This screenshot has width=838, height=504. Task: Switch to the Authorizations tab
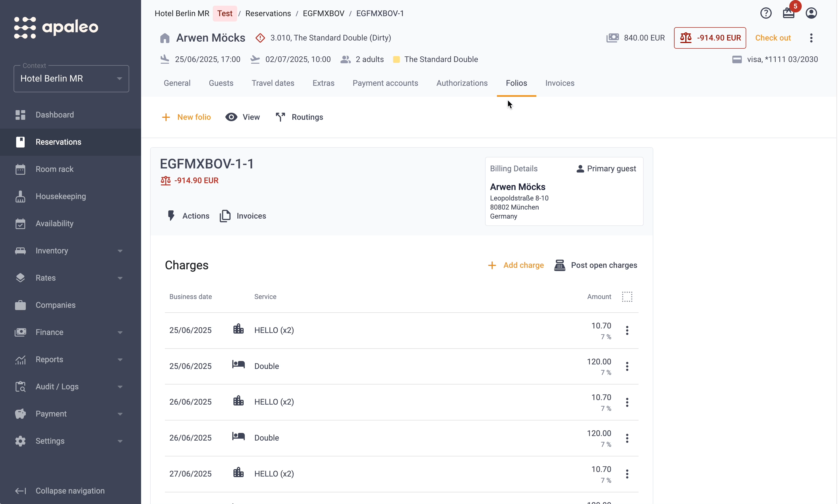[462, 83]
